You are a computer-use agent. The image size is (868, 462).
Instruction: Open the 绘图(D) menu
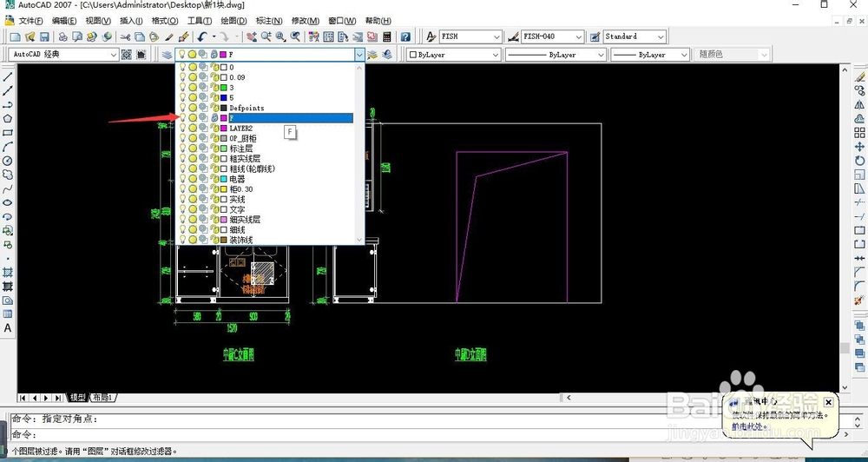point(233,21)
